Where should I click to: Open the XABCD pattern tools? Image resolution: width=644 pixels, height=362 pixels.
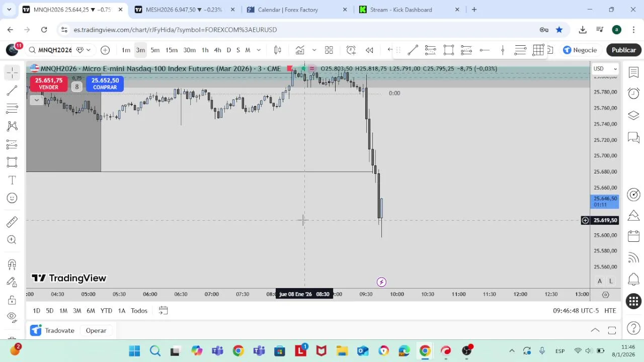12,126
